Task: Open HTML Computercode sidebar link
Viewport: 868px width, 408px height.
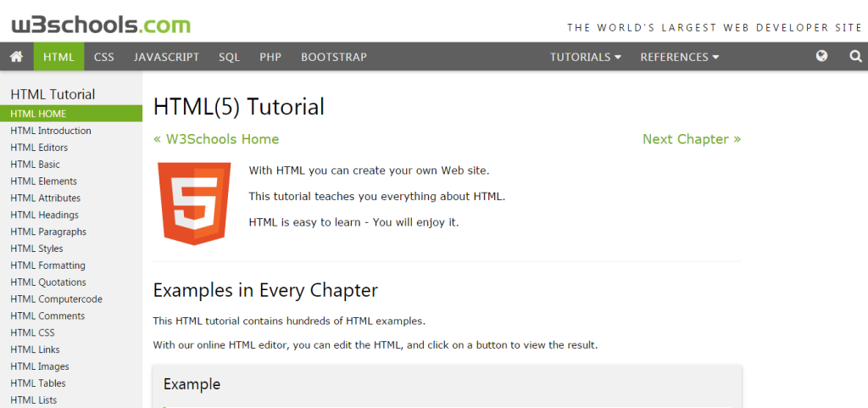Action: coord(57,299)
